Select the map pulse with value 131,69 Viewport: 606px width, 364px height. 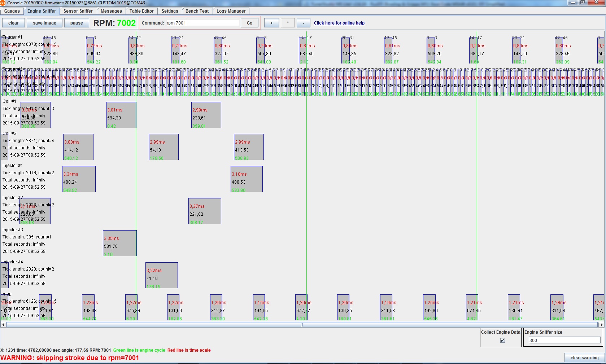[x=173, y=307]
